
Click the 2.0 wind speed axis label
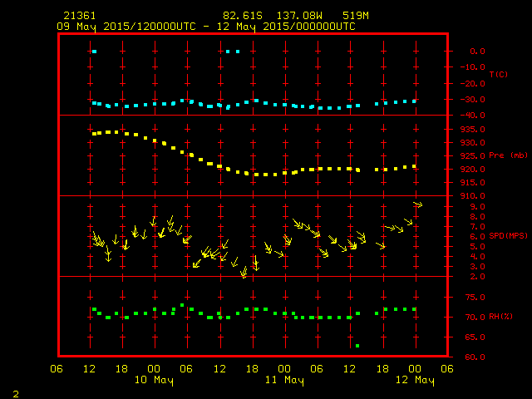(477, 277)
